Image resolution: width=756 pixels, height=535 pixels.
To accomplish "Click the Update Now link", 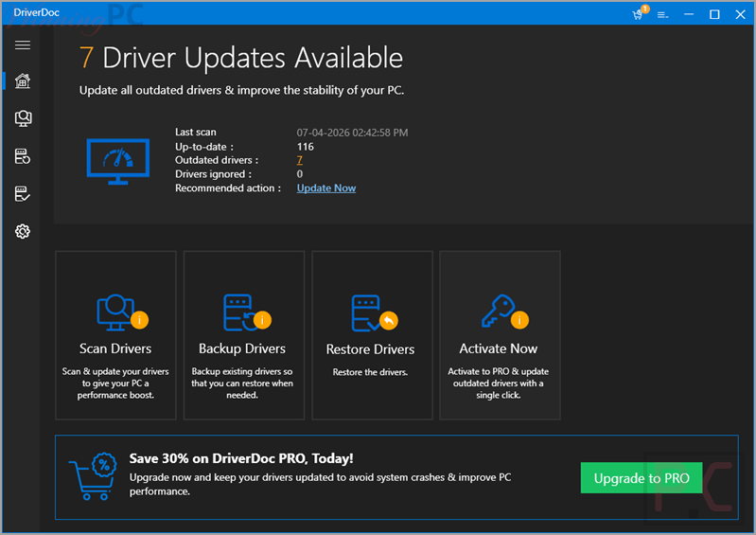I will pos(325,188).
